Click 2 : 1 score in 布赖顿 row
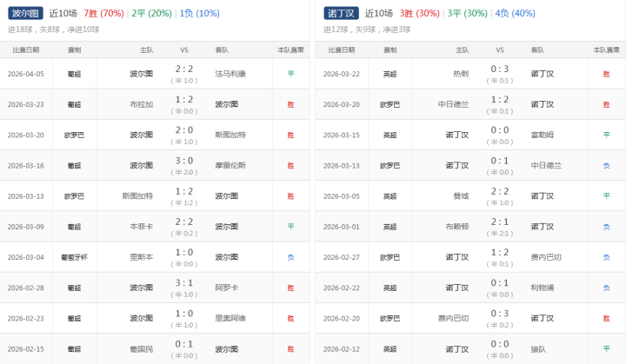 500,222
